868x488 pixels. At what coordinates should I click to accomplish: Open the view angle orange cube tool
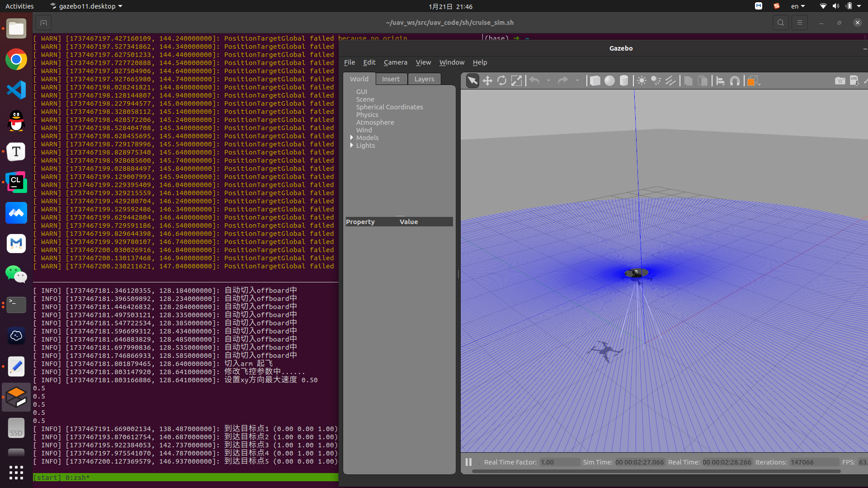pos(753,80)
